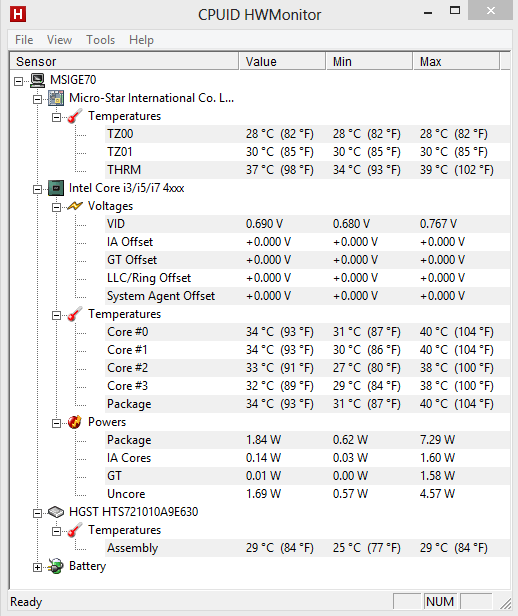Select the Core #0 temperature row

[x=308, y=332]
